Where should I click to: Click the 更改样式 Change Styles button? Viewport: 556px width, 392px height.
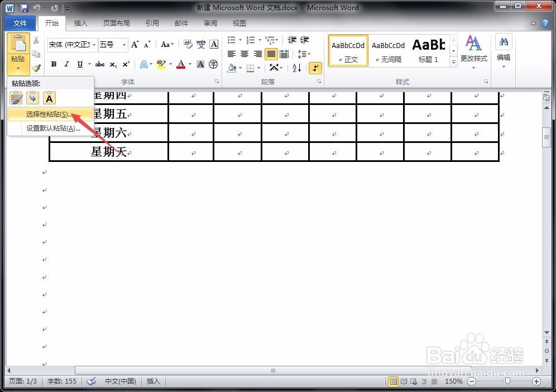click(474, 52)
